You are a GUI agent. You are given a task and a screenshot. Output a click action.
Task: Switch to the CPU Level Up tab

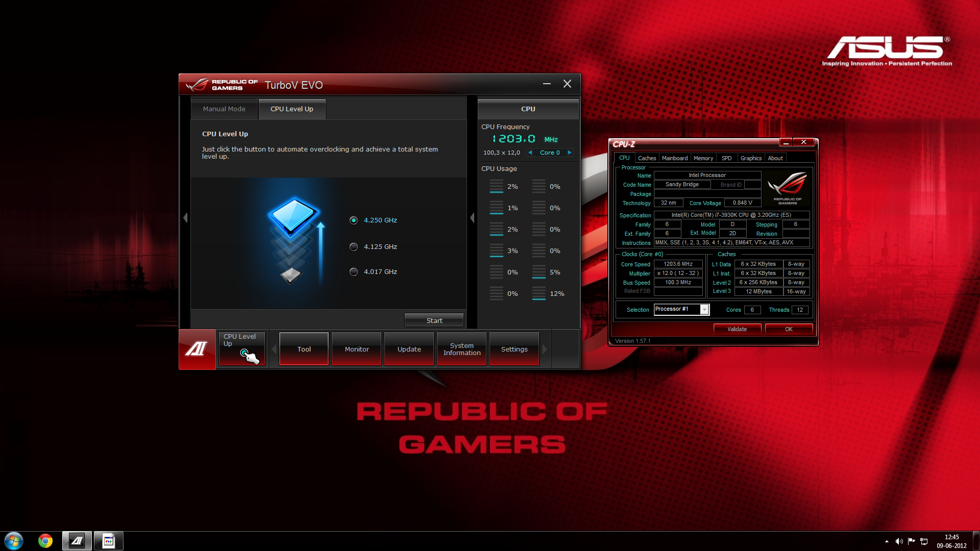(292, 109)
